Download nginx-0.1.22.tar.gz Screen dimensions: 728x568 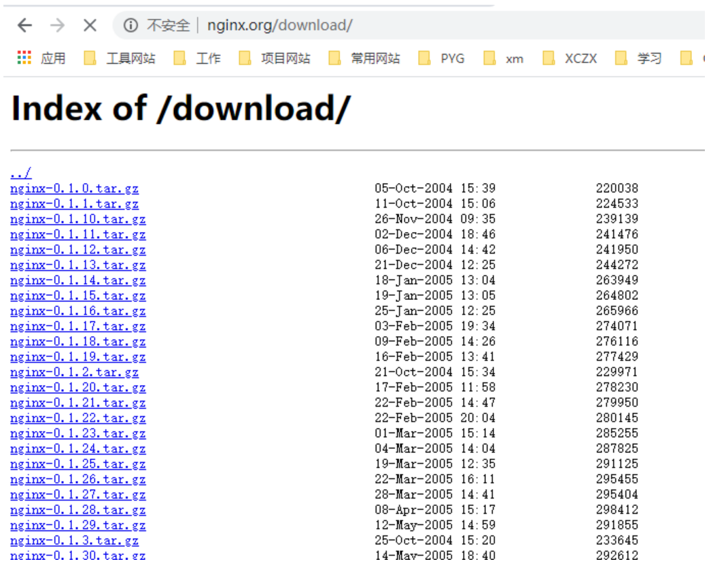tap(77, 418)
